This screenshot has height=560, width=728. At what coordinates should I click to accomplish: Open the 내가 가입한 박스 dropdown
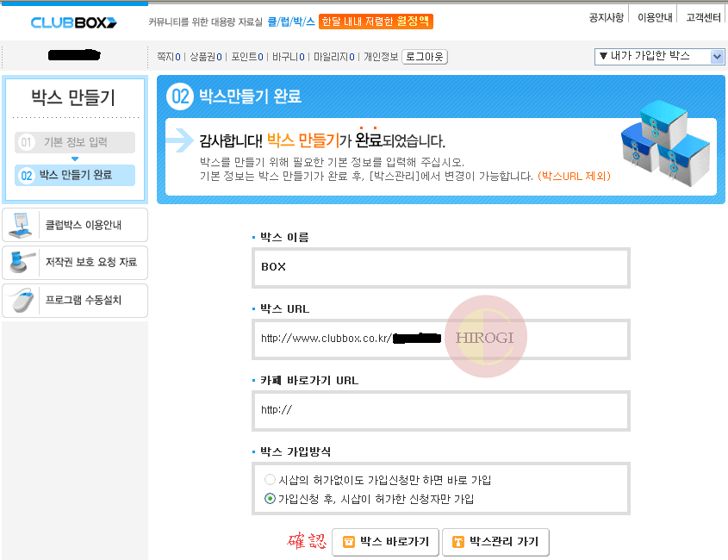tap(659, 57)
